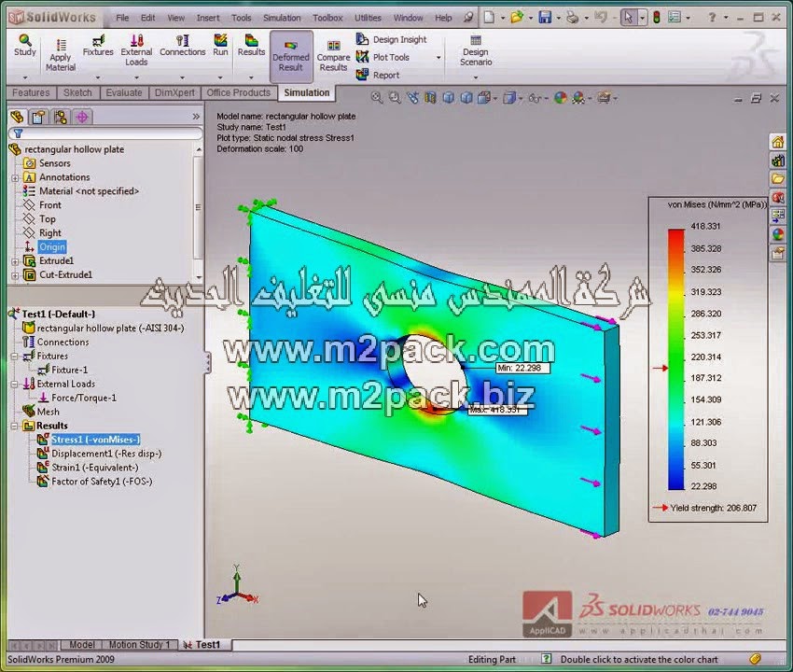Open the Study dropdown arrow
Screen dimensions: 793x672
[x=25, y=77]
